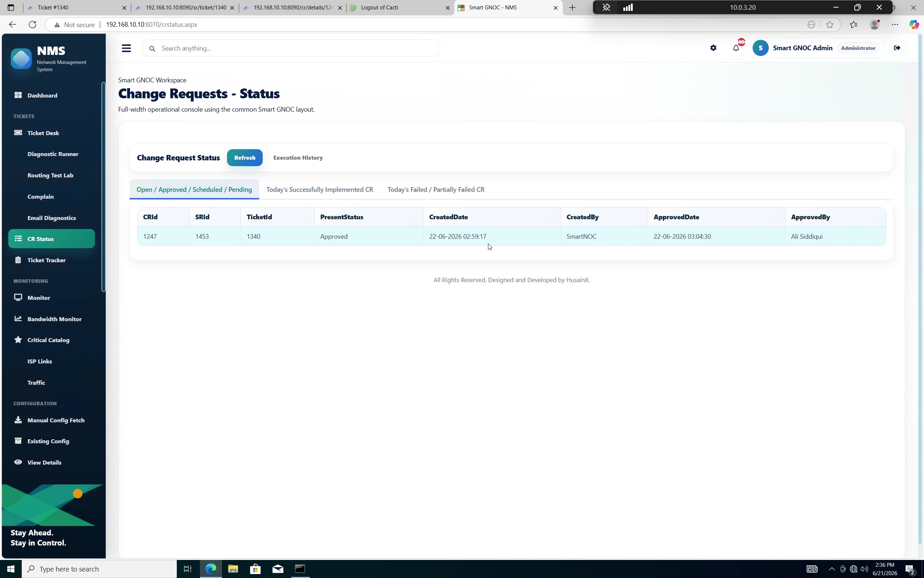Screen dimensions: 924x578
Task: Open File Explorer from the taskbar
Action: [x=233, y=569]
